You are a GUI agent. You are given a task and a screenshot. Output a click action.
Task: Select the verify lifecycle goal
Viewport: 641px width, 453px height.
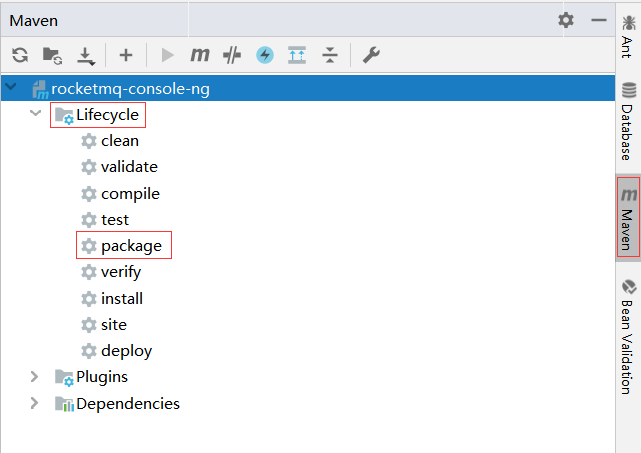111,272
